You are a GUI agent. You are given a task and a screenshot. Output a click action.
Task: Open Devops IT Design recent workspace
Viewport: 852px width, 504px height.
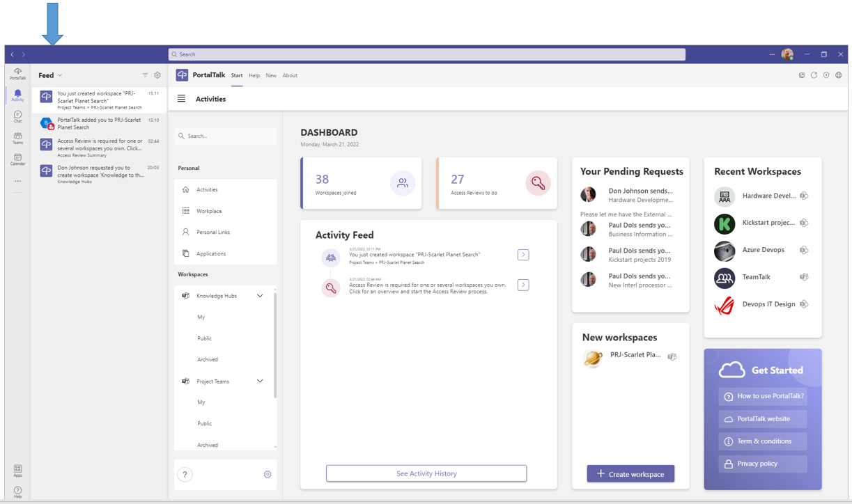tap(763, 304)
